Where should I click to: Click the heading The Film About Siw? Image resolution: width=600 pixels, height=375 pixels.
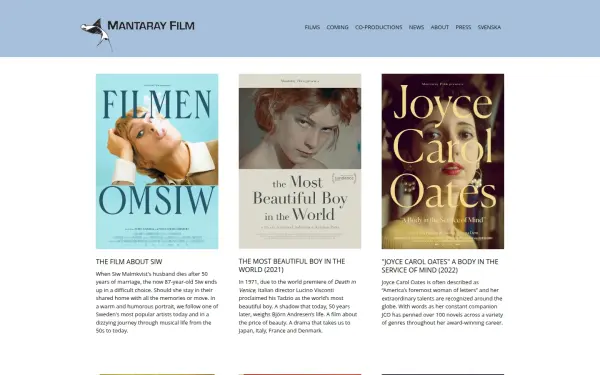pos(129,262)
